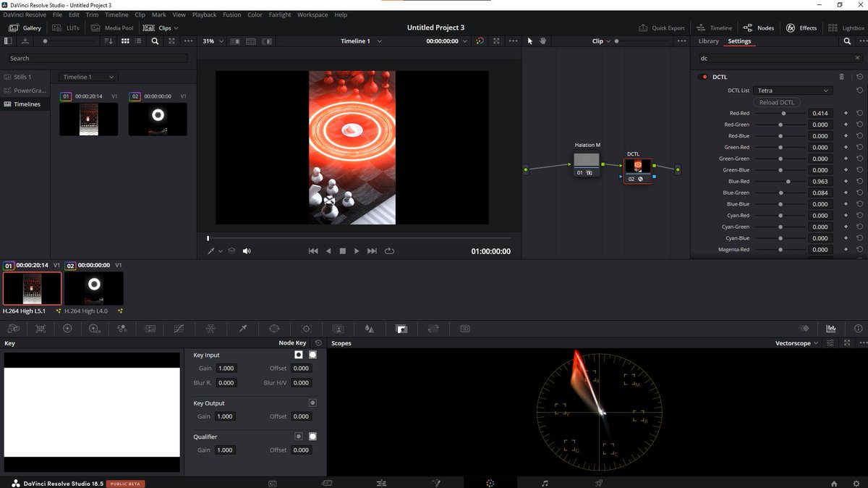Open the viewer timecode 00:00:00:00 dropdown
Screen dimensions: 868x488
pyautogui.click(x=445, y=41)
